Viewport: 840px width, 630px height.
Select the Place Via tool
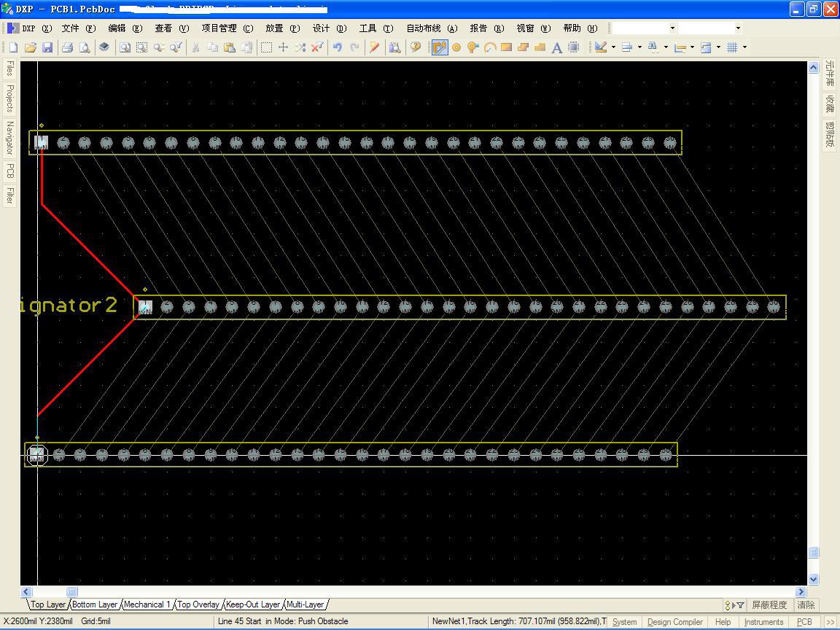[473, 47]
